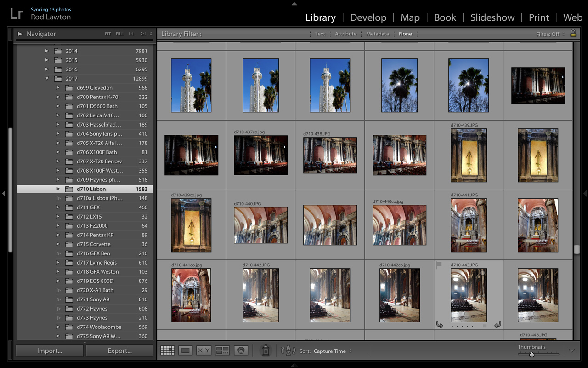588x368 pixels.
Task: Go to the Slideshow module
Action: coord(492,17)
